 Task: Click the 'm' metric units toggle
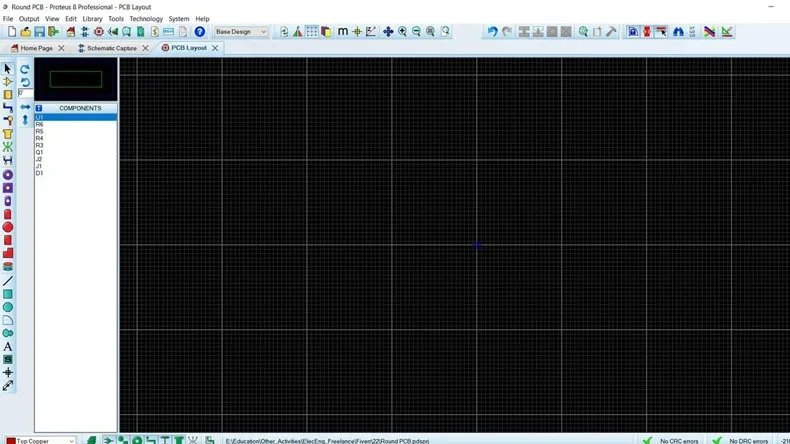(343, 32)
